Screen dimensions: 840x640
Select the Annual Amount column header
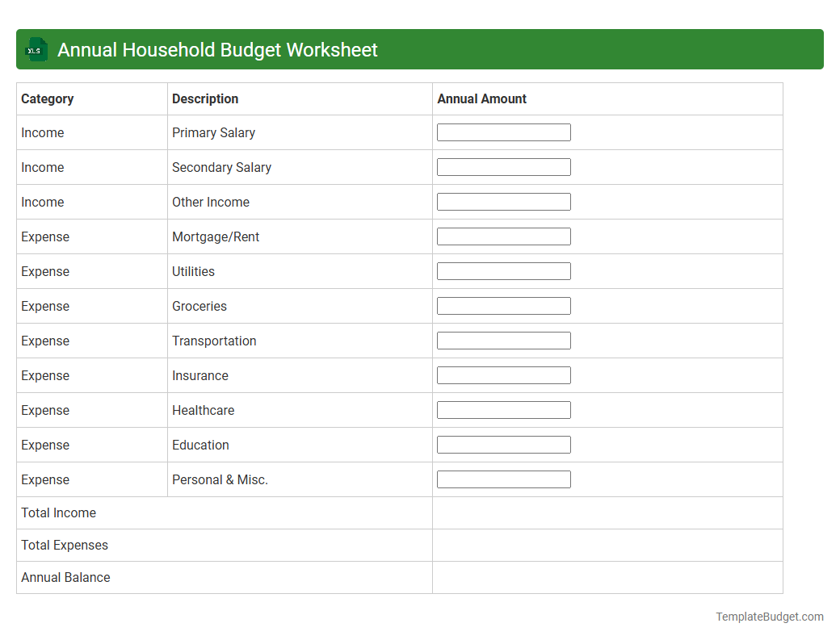pos(481,98)
